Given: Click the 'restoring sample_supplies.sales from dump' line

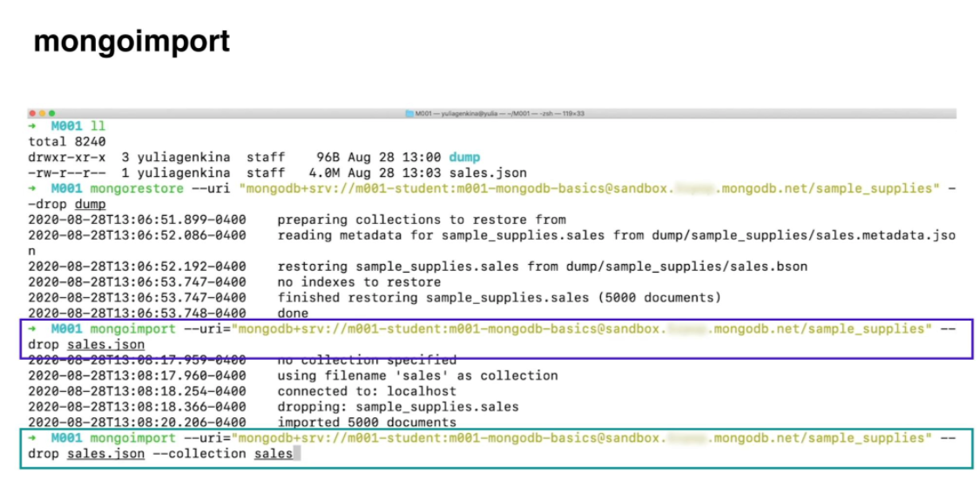Looking at the screenshot, I should pyautogui.click(x=543, y=267).
